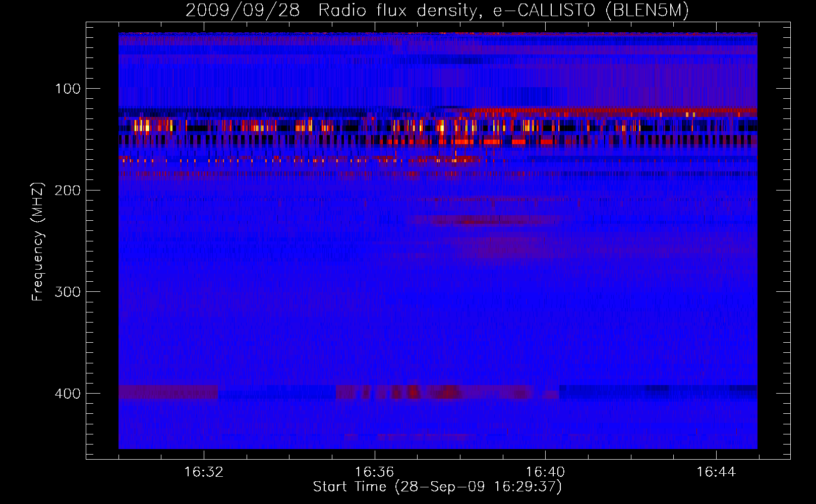
Task: Click the '300' frequency tick label
Action: pyautogui.click(x=68, y=292)
